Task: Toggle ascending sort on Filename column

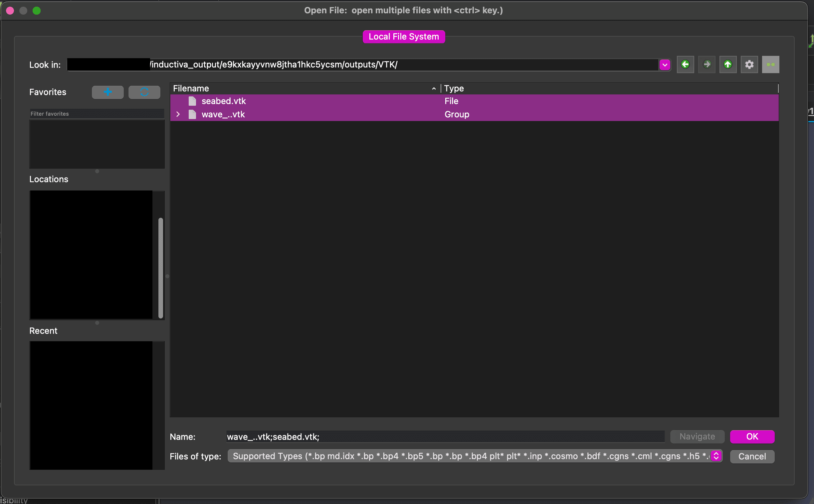Action: coord(433,88)
